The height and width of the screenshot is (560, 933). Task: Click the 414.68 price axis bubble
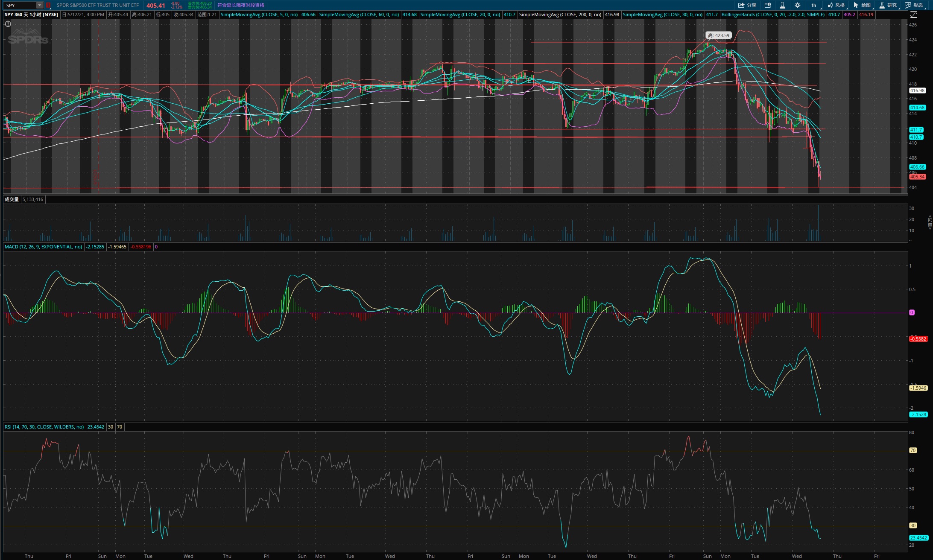(x=917, y=108)
